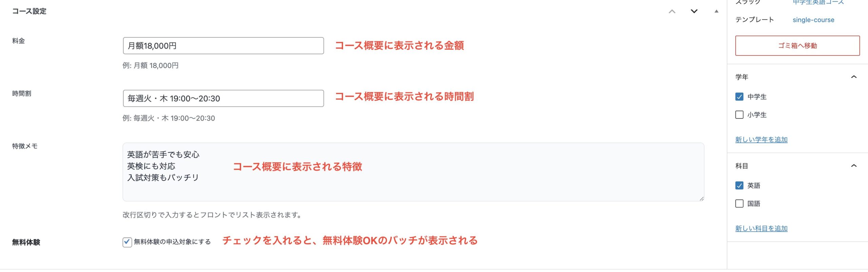This screenshot has width=868, height=272.
Task: Click the 中学生英語コース slug link
Action: pos(818,2)
